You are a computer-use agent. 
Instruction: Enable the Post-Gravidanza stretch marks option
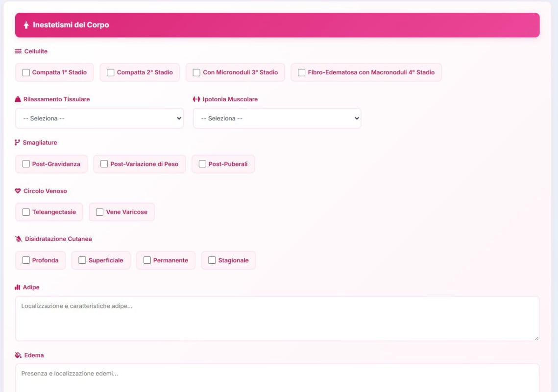(26, 164)
